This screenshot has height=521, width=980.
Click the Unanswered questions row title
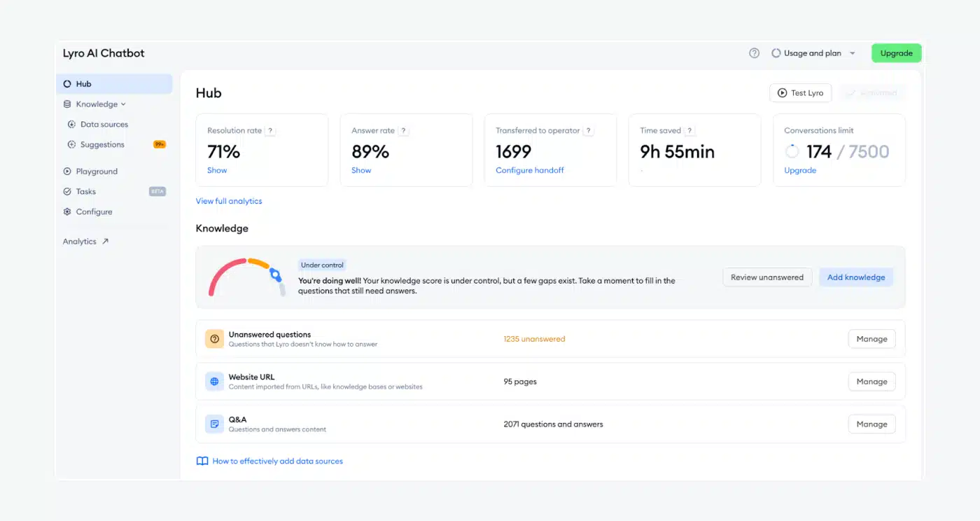tap(269, 335)
